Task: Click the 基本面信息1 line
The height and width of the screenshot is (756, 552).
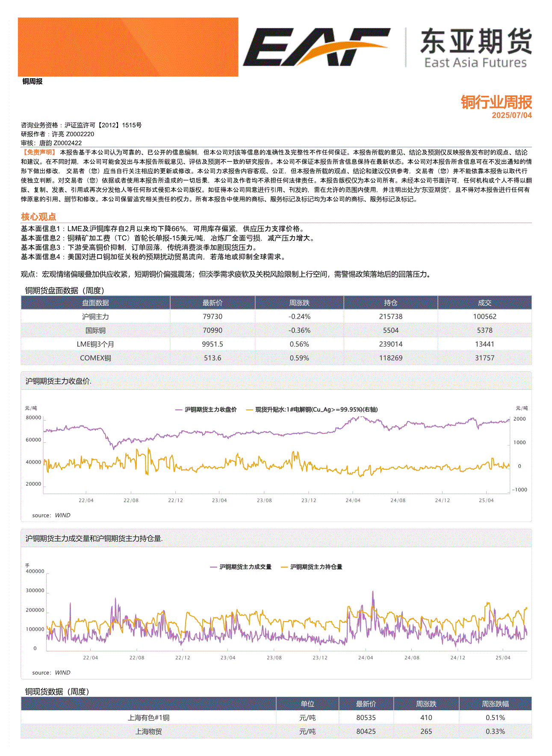Action: coord(164,228)
